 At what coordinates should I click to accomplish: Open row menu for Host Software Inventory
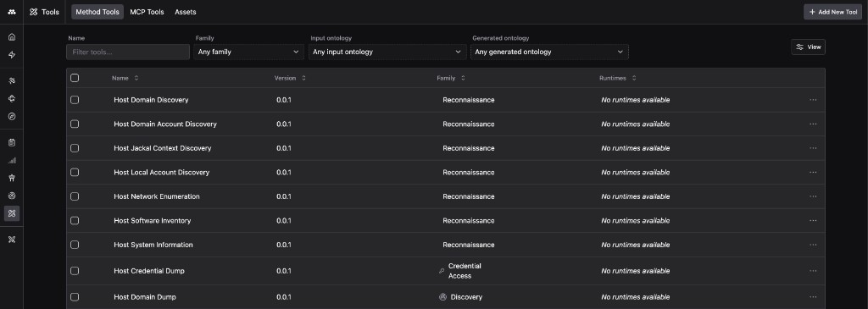tap(813, 221)
